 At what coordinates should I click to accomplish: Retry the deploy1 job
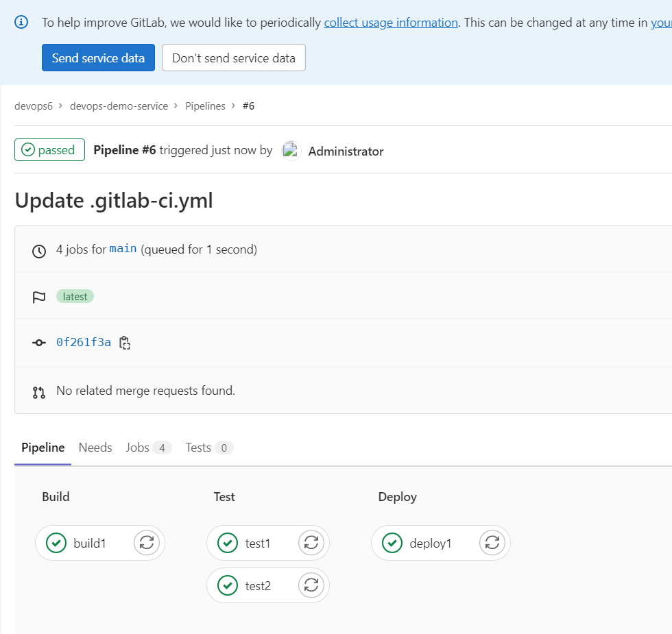click(492, 543)
